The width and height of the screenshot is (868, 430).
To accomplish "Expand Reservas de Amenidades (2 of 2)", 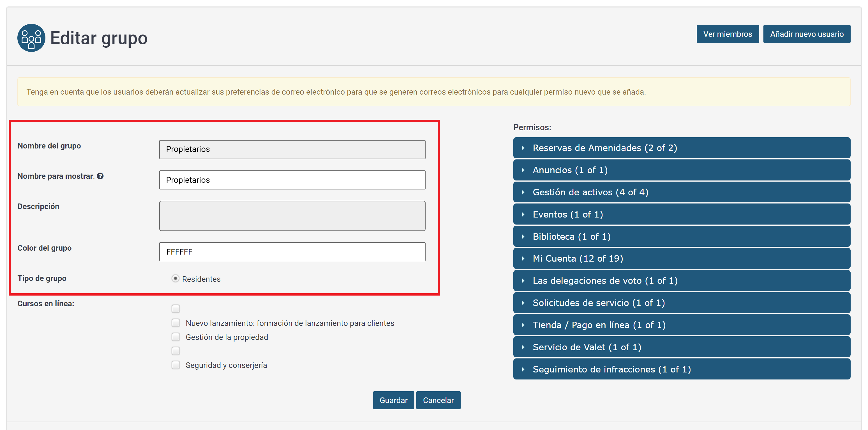I will coord(681,148).
